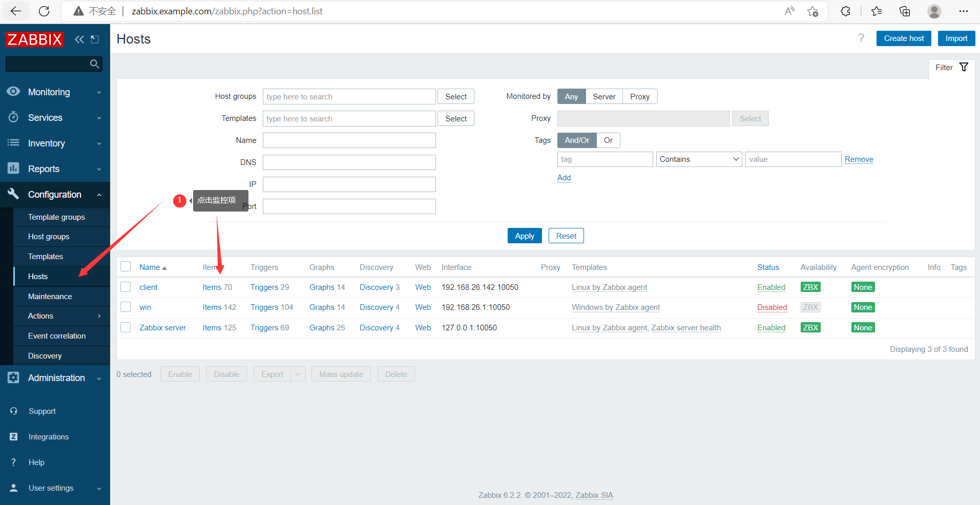980x505 pixels.
Task: Open favorites list icon
Action: click(x=877, y=11)
